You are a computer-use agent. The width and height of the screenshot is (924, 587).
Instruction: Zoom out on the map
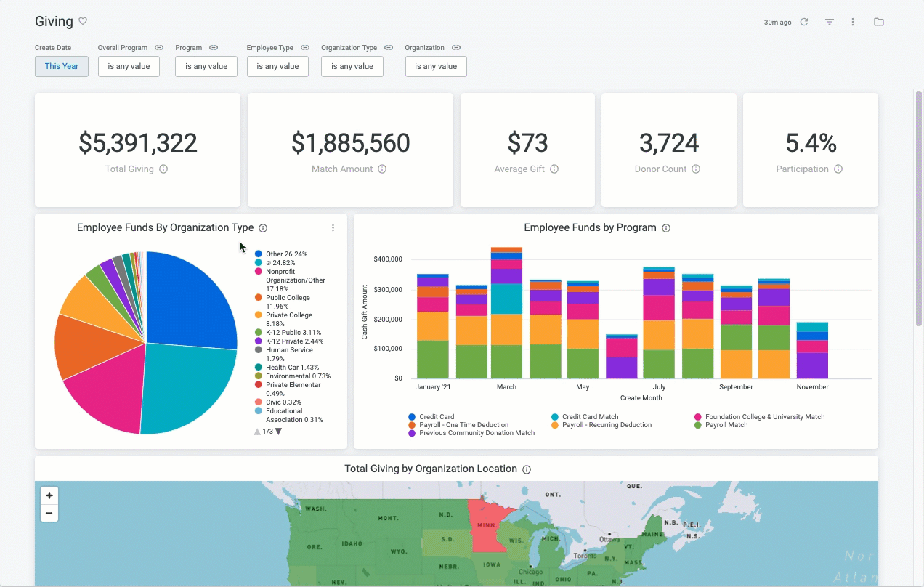49,513
